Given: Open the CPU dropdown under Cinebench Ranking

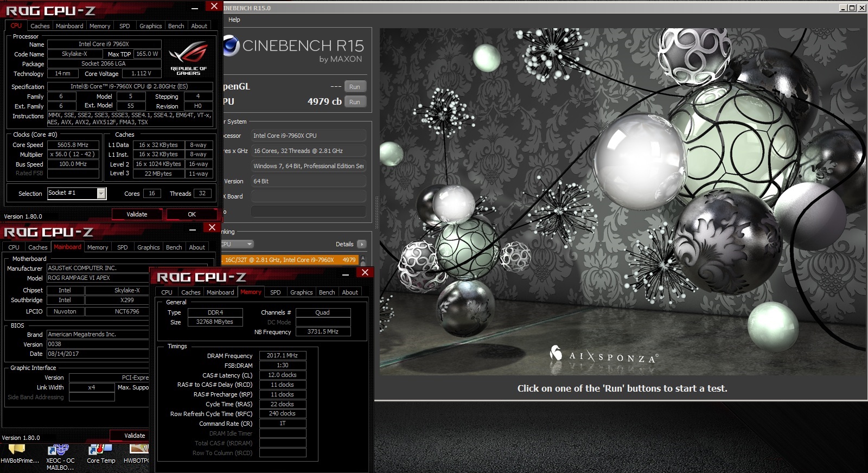Looking at the screenshot, I should 238,244.
